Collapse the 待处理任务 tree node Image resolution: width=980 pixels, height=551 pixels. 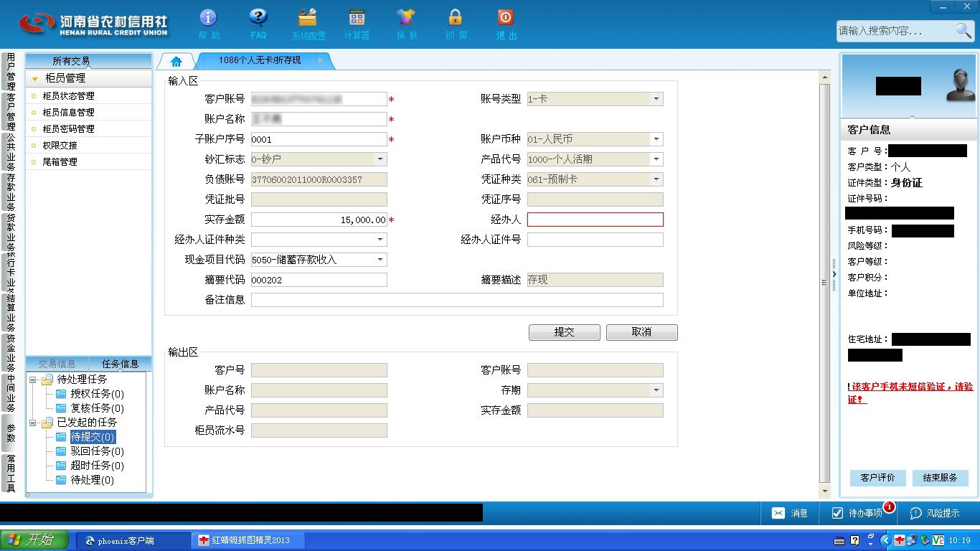tap(33, 380)
